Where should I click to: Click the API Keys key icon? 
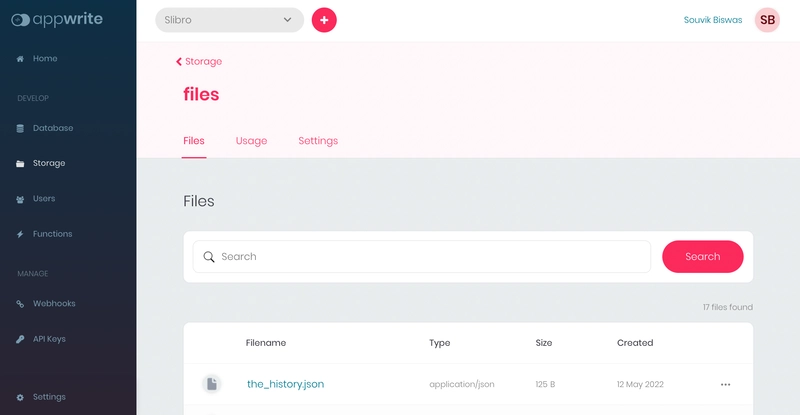tap(20, 339)
